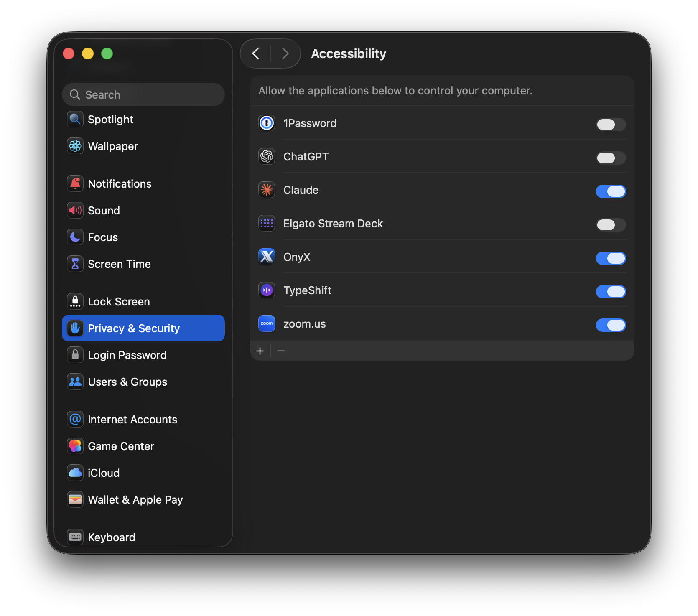
Task: Disable accessibility access for Claude
Action: coord(611,191)
